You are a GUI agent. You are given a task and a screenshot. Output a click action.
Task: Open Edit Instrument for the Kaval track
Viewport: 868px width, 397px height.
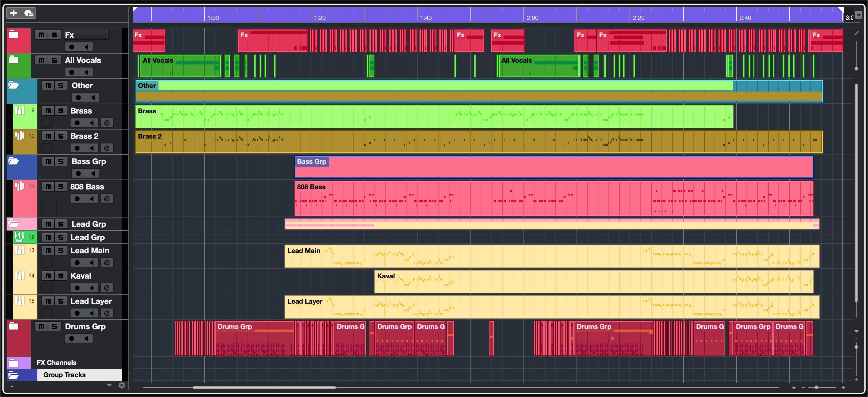[x=107, y=288]
